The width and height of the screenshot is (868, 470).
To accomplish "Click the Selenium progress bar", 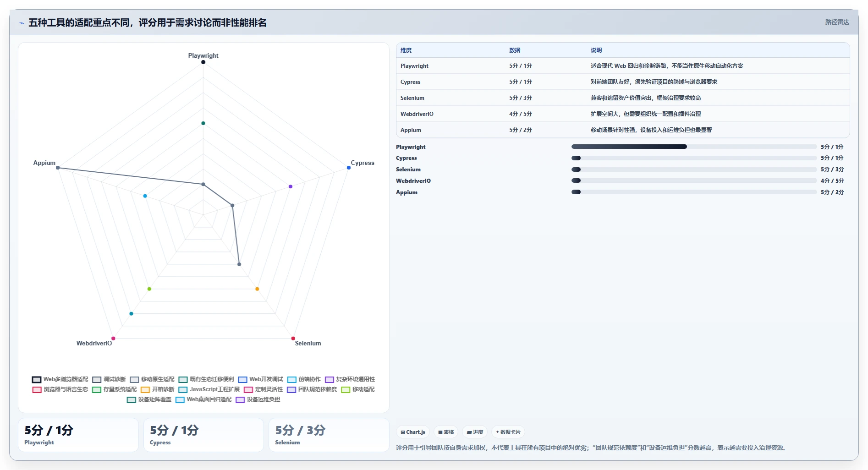I will [694, 169].
